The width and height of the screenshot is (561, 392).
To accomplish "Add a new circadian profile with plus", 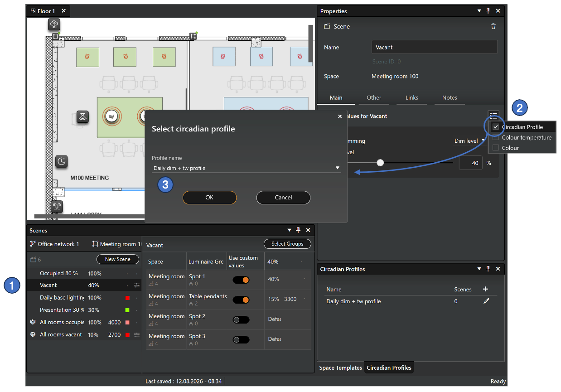I will click(486, 289).
